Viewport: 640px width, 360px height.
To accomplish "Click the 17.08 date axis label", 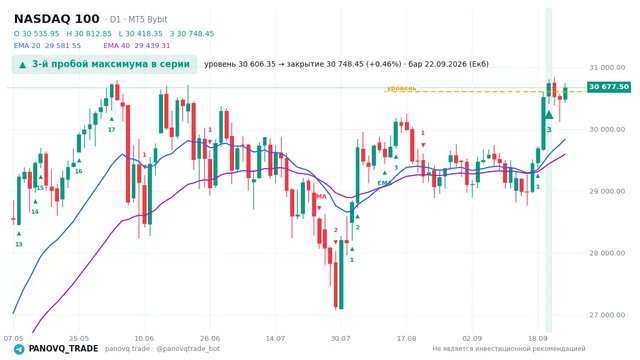I will (407, 338).
